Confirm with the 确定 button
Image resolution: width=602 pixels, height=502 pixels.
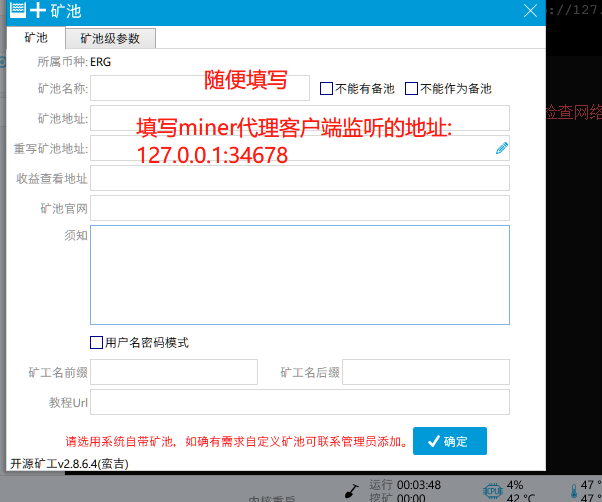coord(450,441)
